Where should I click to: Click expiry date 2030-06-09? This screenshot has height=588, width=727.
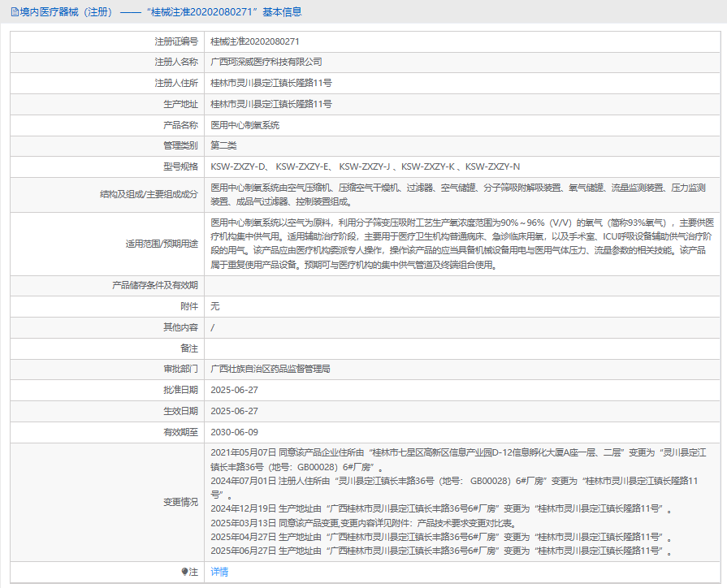[x=234, y=432]
